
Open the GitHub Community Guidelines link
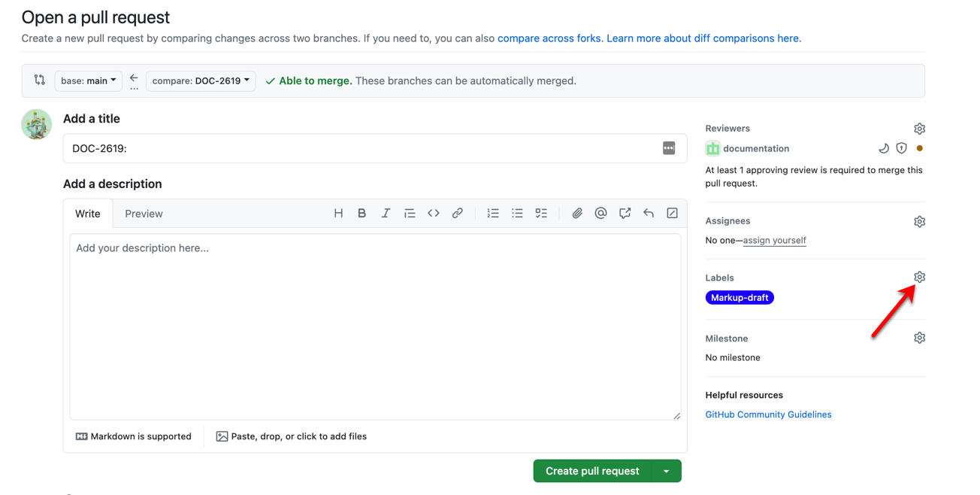768,415
